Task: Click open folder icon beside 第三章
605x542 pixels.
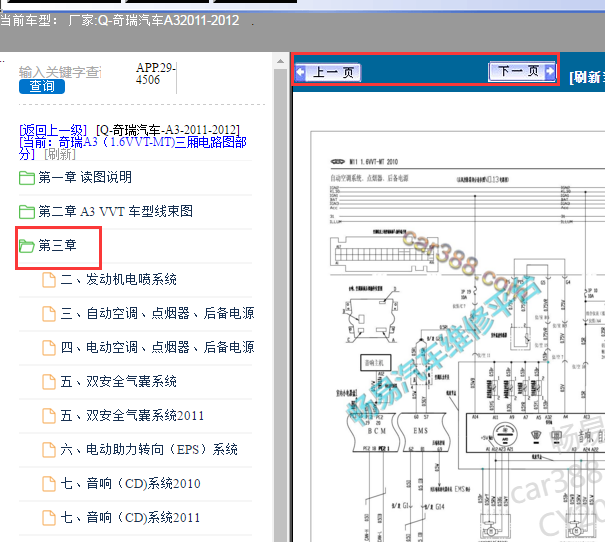Action: coord(27,246)
